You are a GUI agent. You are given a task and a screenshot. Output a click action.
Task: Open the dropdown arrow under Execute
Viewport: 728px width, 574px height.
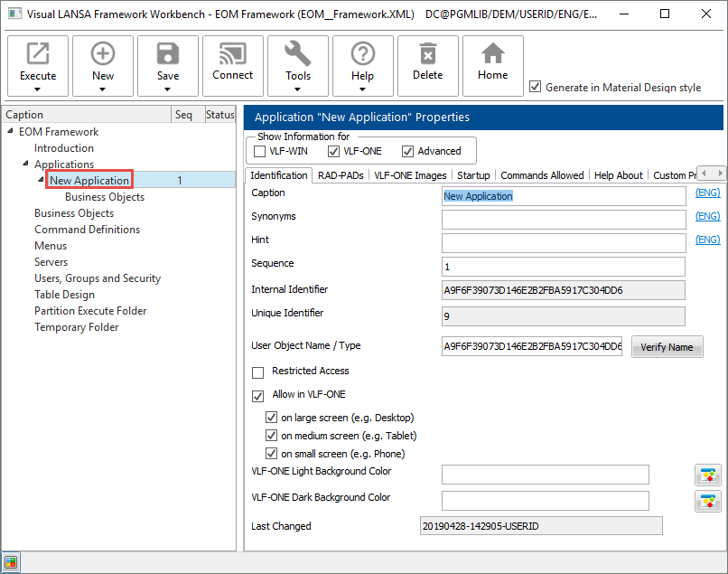click(38, 89)
